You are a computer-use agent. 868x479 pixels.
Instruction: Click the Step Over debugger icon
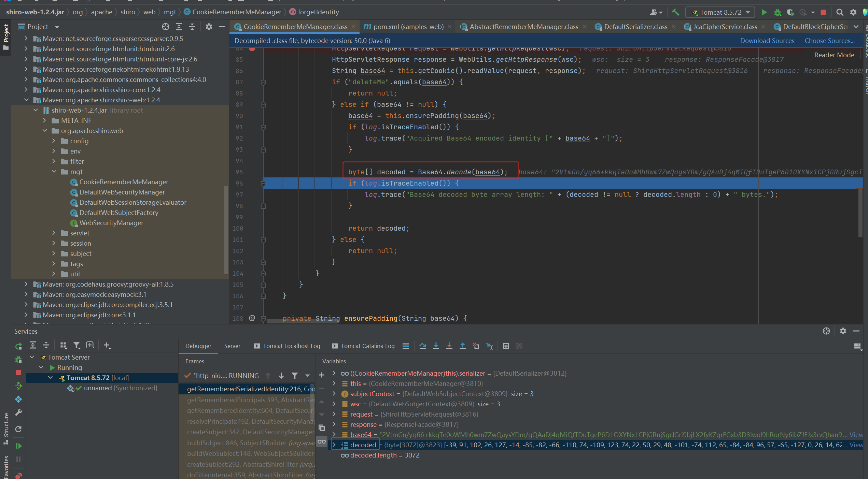(422, 346)
